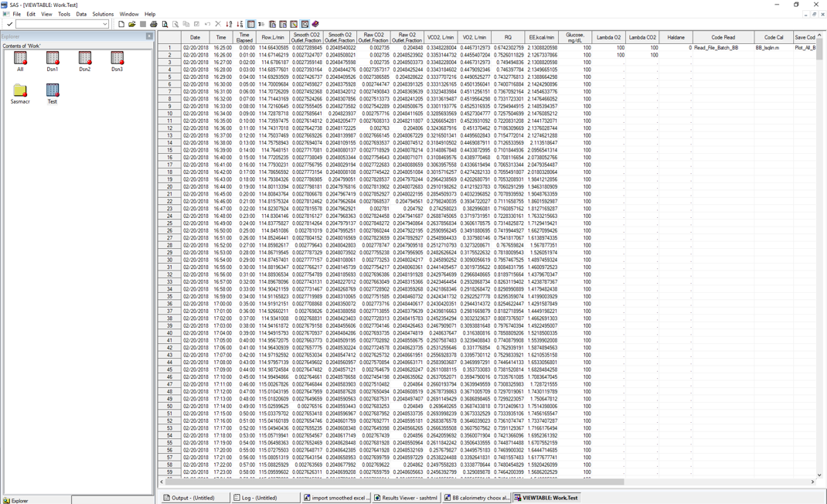The width and height of the screenshot is (827, 504).
Task: Open a dataset using the Open folder icon
Action: click(x=132, y=23)
